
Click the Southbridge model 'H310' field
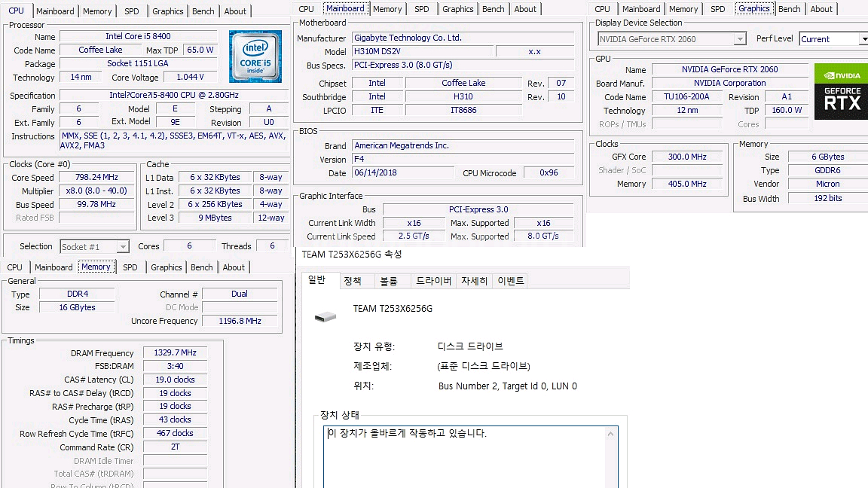pyautogui.click(x=463, y=97)
